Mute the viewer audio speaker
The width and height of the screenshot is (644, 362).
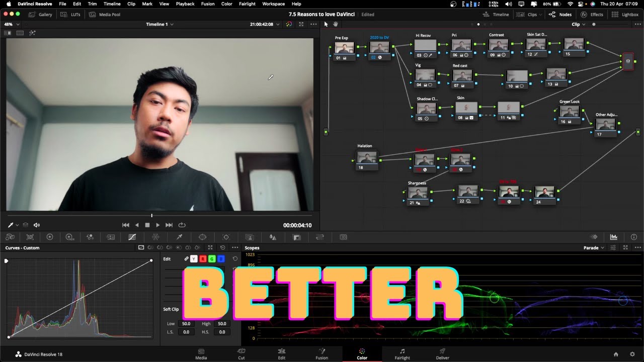(x=37, y=225)
